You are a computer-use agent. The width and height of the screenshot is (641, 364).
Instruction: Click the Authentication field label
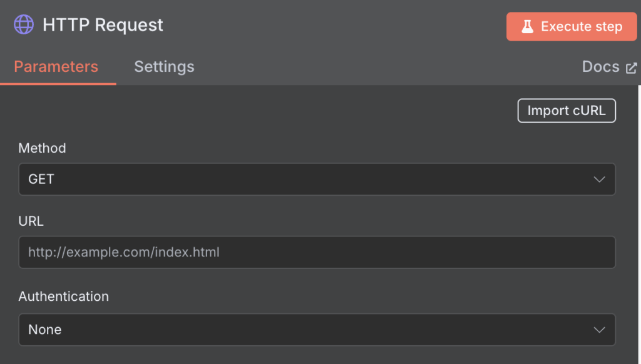pyautogui.click(x=64, y=296)
